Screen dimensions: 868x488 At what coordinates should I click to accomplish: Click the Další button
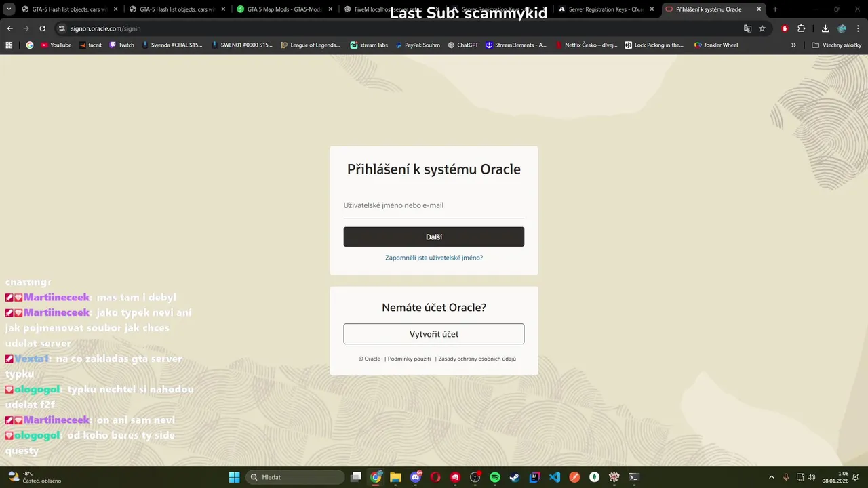pyautogui.click(x=434, y=237)
